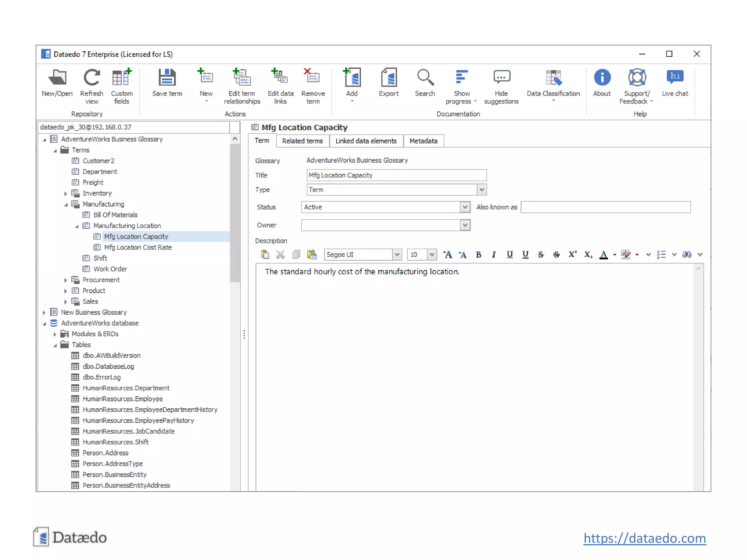Click the Also known as field
The image size is (747, 560).
[605, 207]
